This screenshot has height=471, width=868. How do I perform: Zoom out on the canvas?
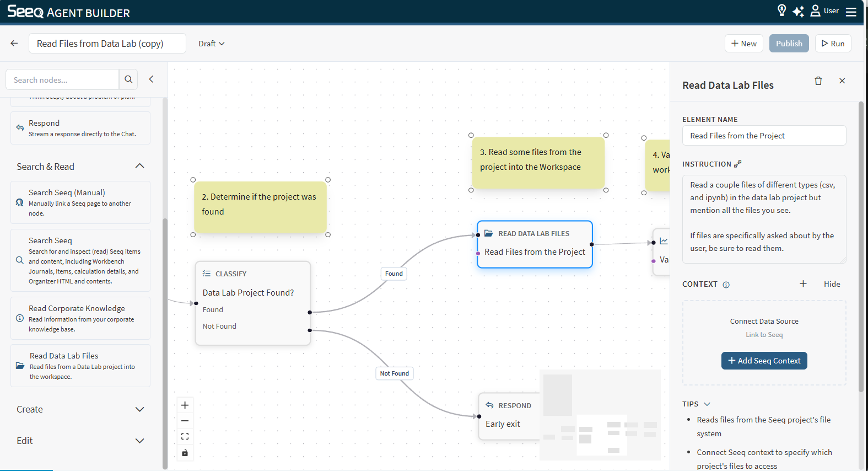coord(185,421)
